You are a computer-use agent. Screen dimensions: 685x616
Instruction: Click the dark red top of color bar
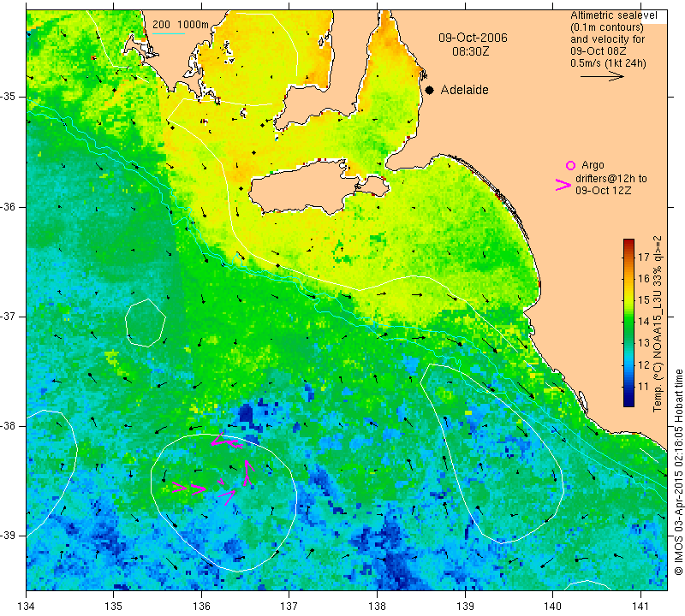pyautogui.click(x=628, y=241)
